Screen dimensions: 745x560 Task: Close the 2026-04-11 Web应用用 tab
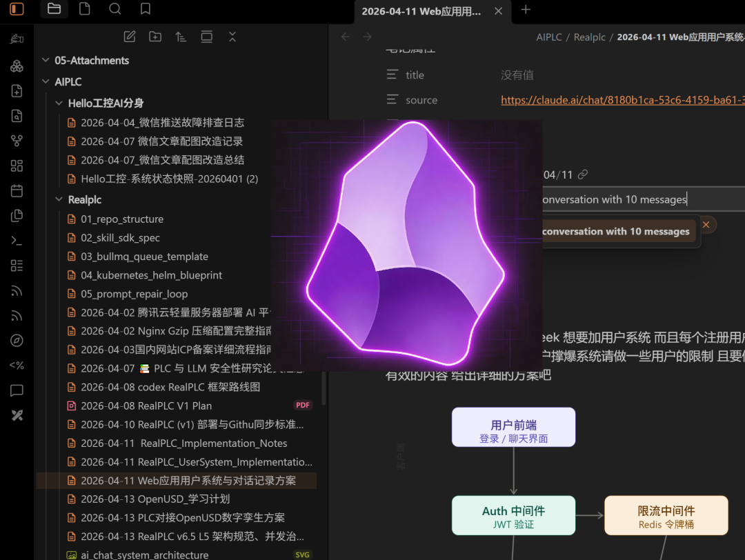[x=499, y=11]
